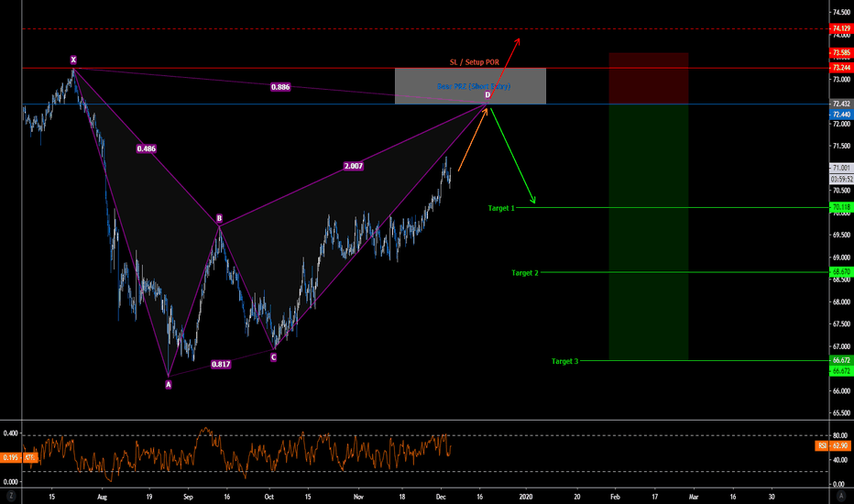
Task: Click the D point marker of the pattern
Action: pyautogui.click(x=487, y=95)
